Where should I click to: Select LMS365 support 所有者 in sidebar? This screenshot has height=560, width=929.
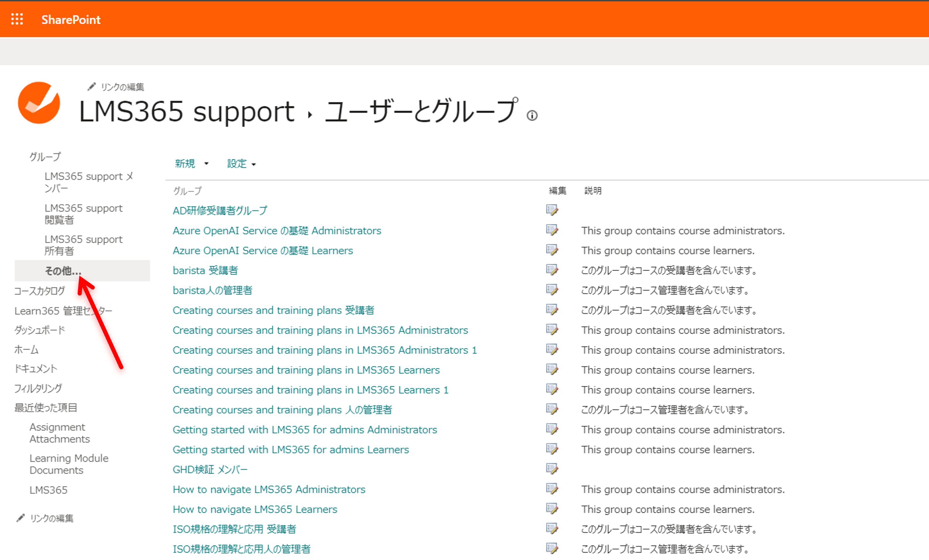click(83, 245)
